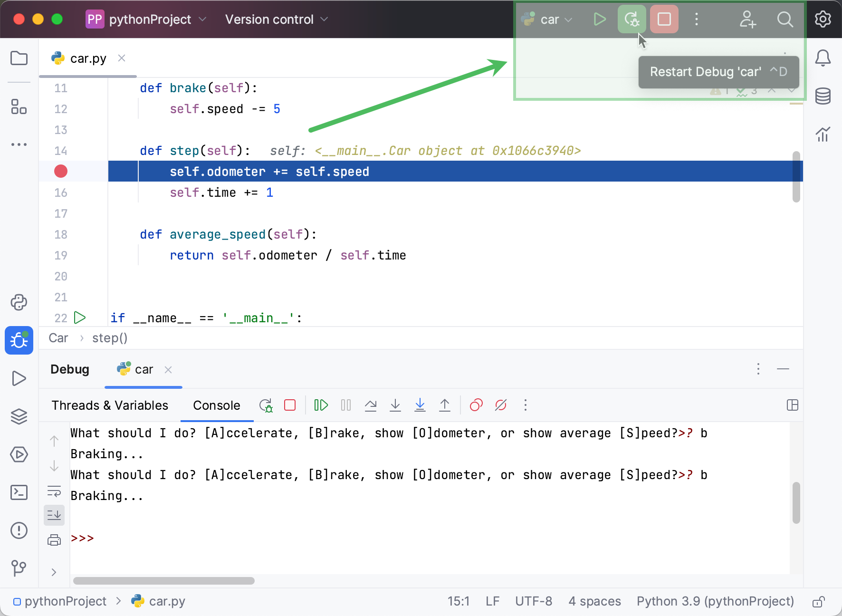This screenshot has width=842, height=616.
Task: Select the Step Over debug icon
Action: tap(371, 405)
